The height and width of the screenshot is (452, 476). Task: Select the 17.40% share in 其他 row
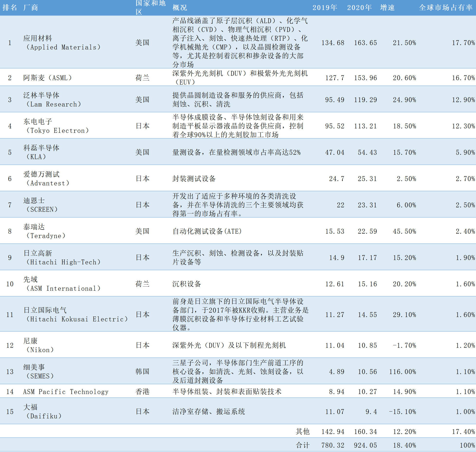point(463,432)
